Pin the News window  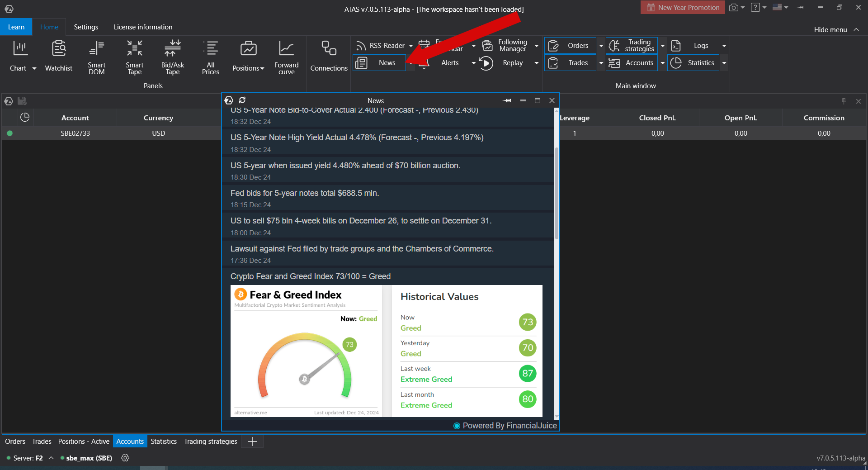[507, 100]
